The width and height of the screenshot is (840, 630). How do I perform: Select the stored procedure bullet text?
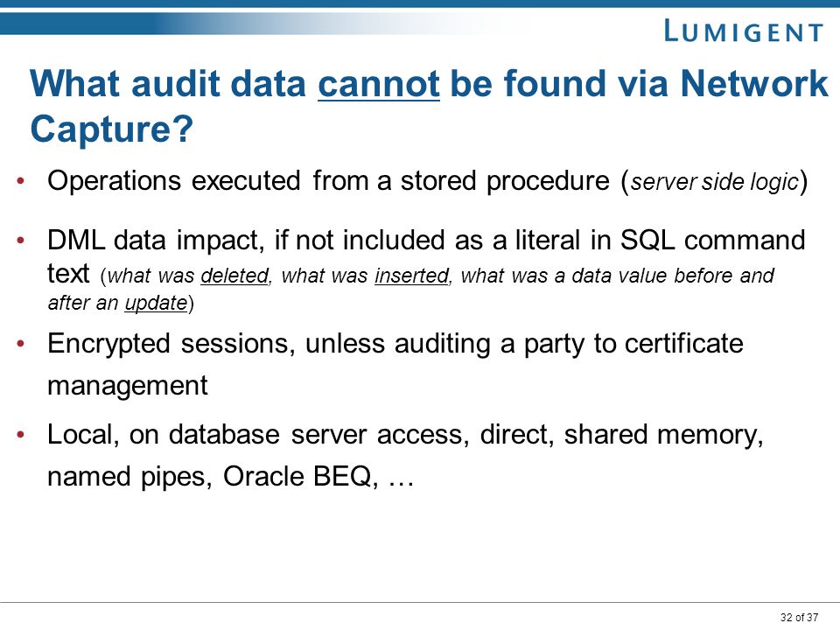[427, 181]
